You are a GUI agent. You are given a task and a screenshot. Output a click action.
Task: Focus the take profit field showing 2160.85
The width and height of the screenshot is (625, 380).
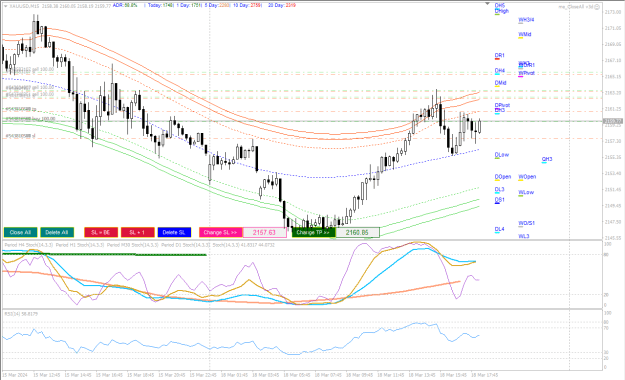point(358,232)
